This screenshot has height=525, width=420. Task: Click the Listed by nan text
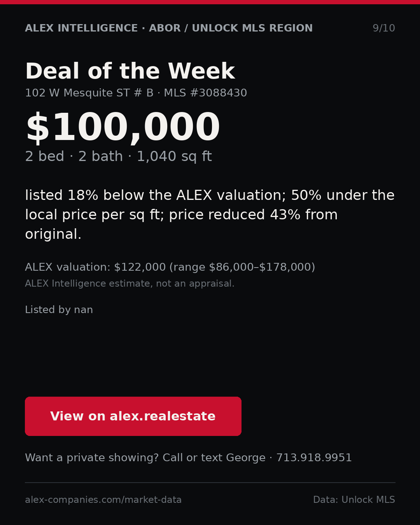pos(59,310)
